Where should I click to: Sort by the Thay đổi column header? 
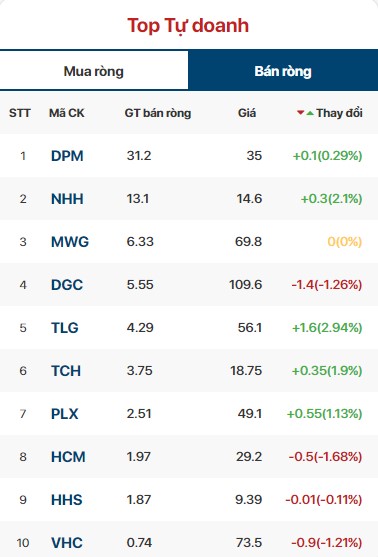tap(339, 113)
